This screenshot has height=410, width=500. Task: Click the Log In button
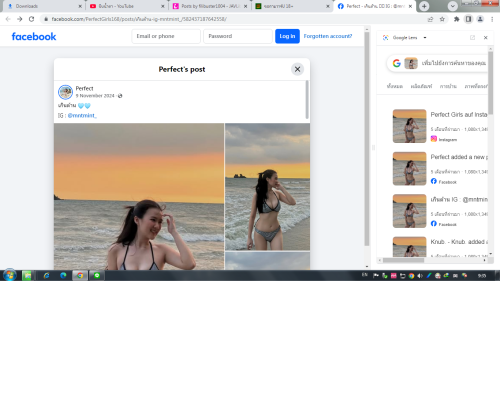[287, 36]
